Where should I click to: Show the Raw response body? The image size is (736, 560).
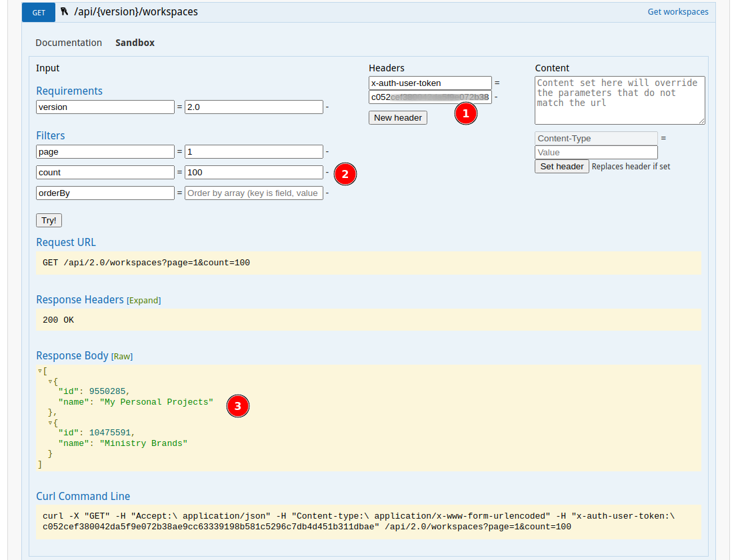pos(122,357)
